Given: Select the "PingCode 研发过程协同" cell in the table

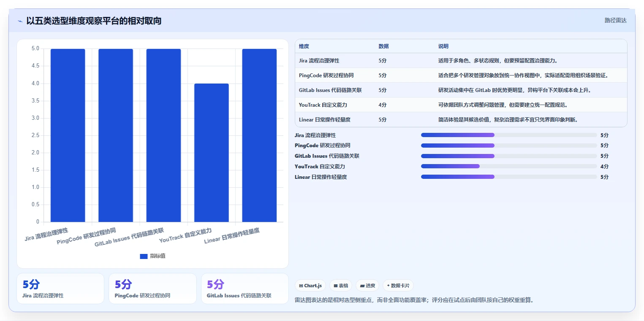Looking at the screenshot, I should [x=326, y=76].
